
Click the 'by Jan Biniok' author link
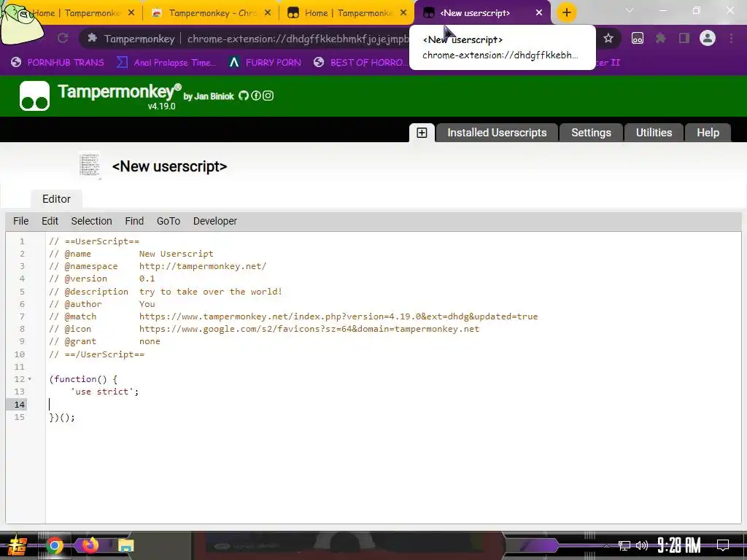pos(209,96)
